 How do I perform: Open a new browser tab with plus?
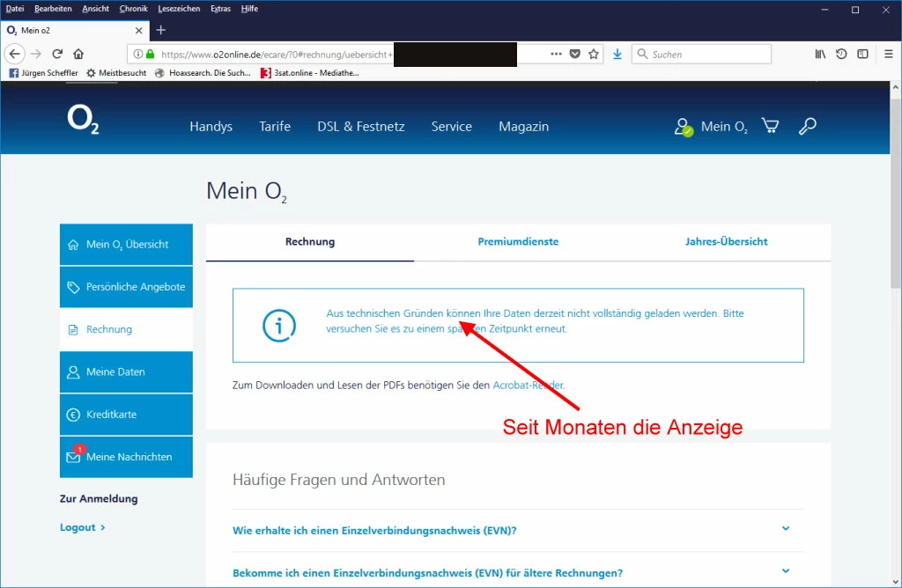point(161,30)
